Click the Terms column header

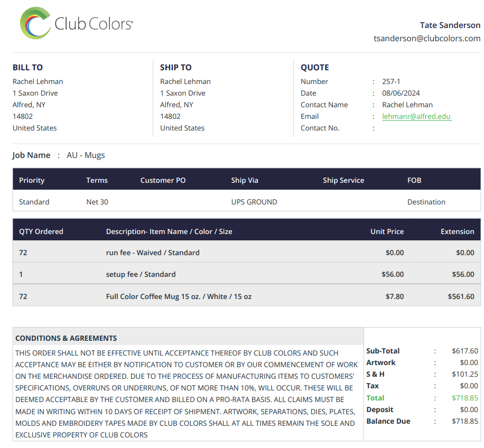coord(97,180)
